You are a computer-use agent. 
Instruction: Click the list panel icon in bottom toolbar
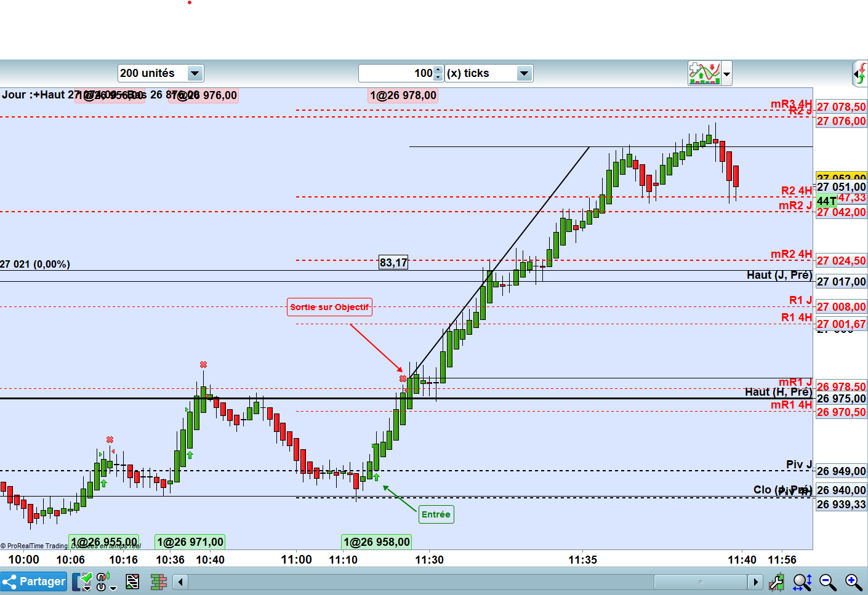pos(132,581)
